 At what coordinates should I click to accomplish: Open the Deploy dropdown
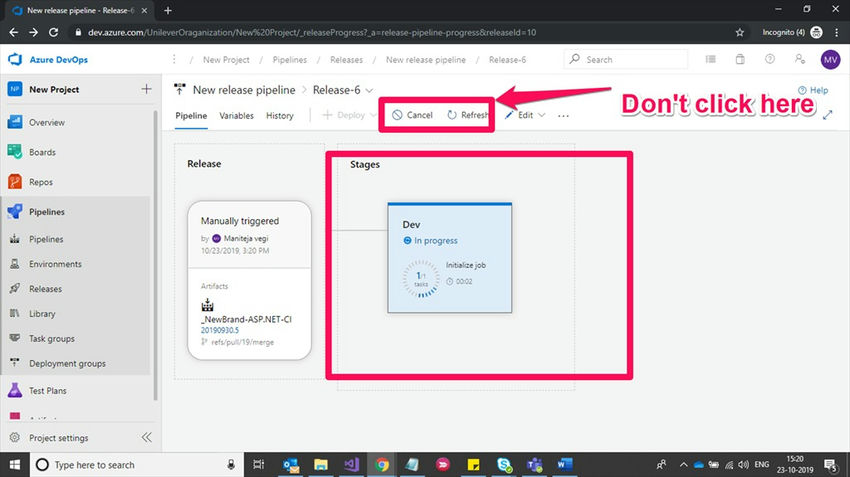pyautogui.click(x=349, y=115)
